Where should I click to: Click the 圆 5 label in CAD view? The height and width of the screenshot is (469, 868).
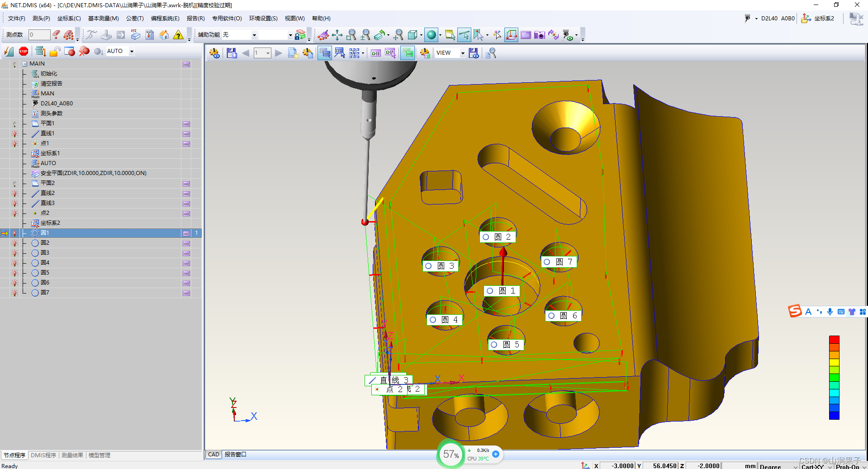(x=506, y=345)
